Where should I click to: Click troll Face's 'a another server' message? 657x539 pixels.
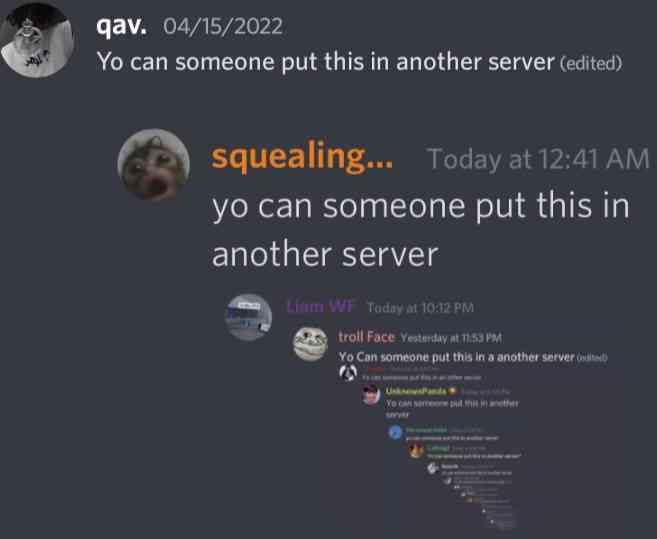click(x=456, y=357)
